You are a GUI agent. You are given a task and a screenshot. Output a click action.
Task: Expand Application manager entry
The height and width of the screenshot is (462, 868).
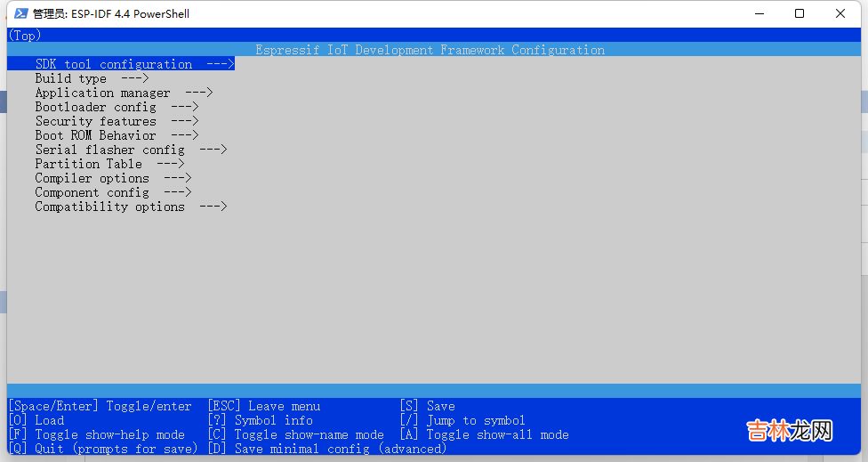[103, 93]
